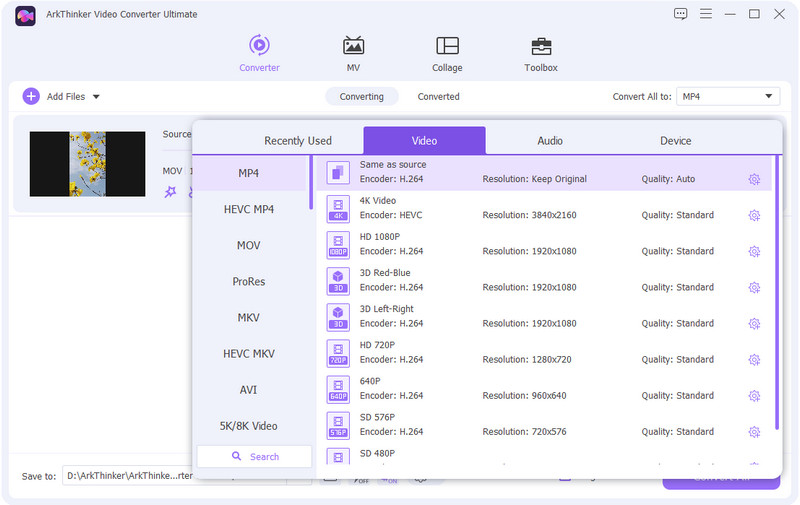Open the Toolbox module
The width and height of the screenshot is (800, 505).
point(541,53)
